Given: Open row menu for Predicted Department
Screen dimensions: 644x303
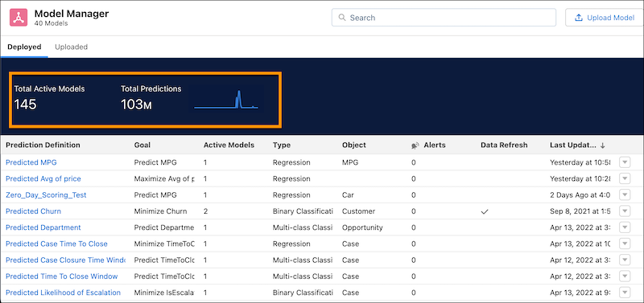Looking at the screenshot, I should point(625,227).
